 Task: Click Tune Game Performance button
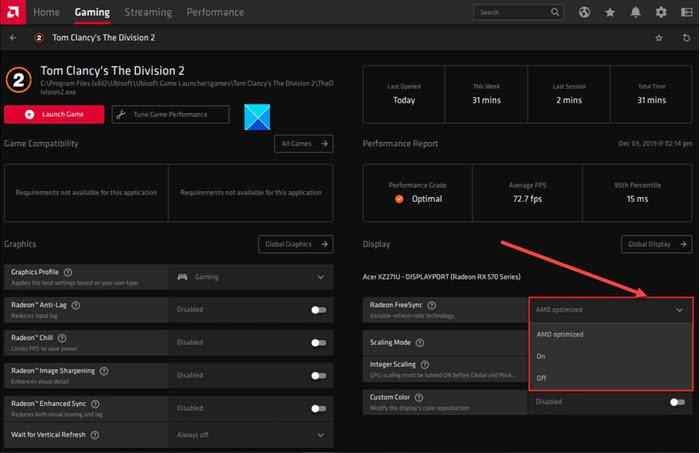(x=171, y=115)
